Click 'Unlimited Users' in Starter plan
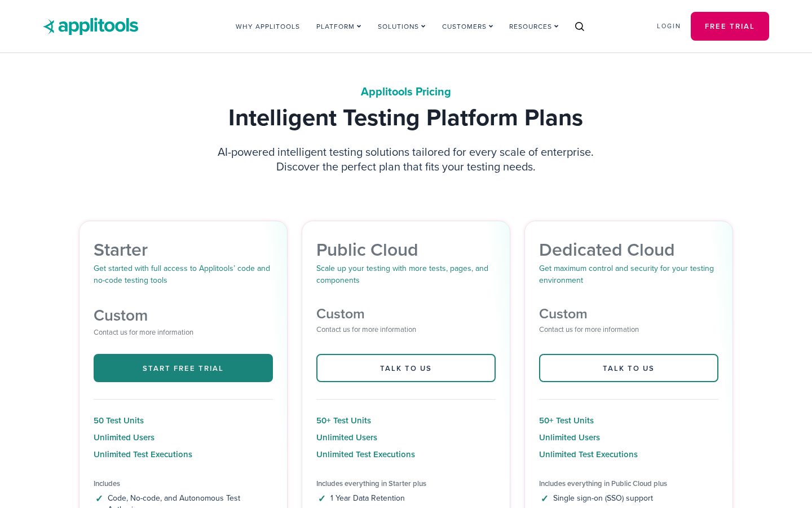The width and height of the screenshot is (812, 508). point(124,437)
